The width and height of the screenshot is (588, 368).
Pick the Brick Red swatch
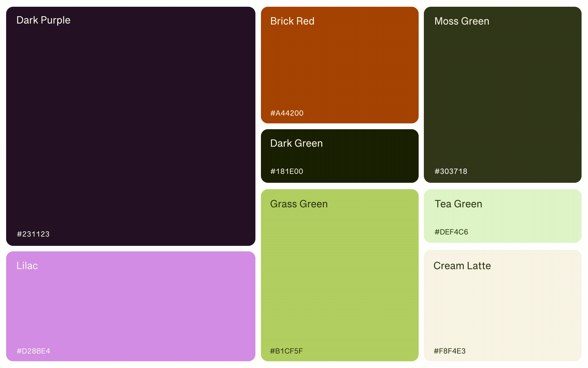coord(340,65)
